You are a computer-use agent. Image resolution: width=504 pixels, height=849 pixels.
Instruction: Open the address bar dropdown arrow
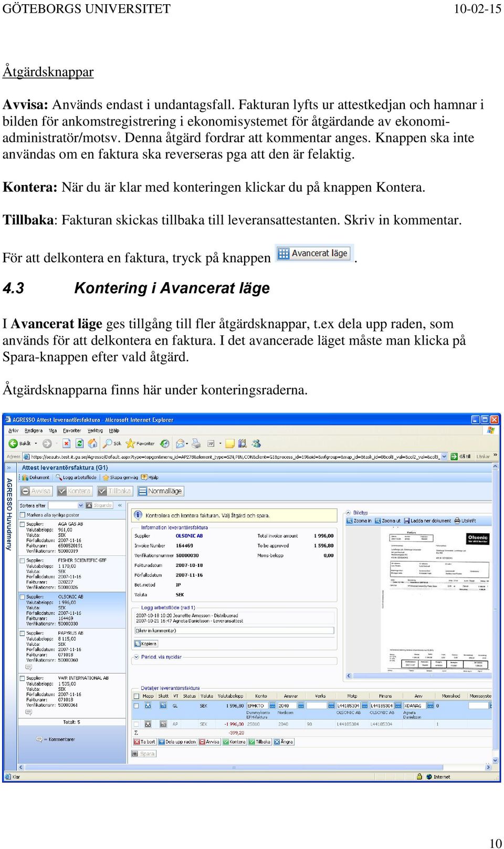pos(444,457)
